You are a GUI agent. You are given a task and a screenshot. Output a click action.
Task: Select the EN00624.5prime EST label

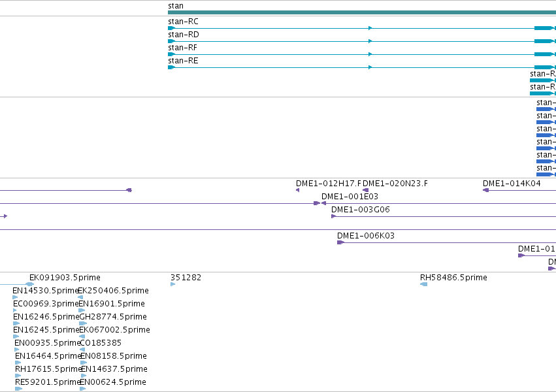(113, 382)
